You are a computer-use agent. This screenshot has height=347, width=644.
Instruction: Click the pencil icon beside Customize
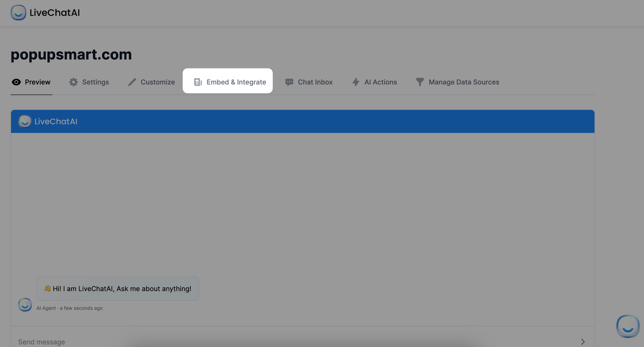[132, 82]
